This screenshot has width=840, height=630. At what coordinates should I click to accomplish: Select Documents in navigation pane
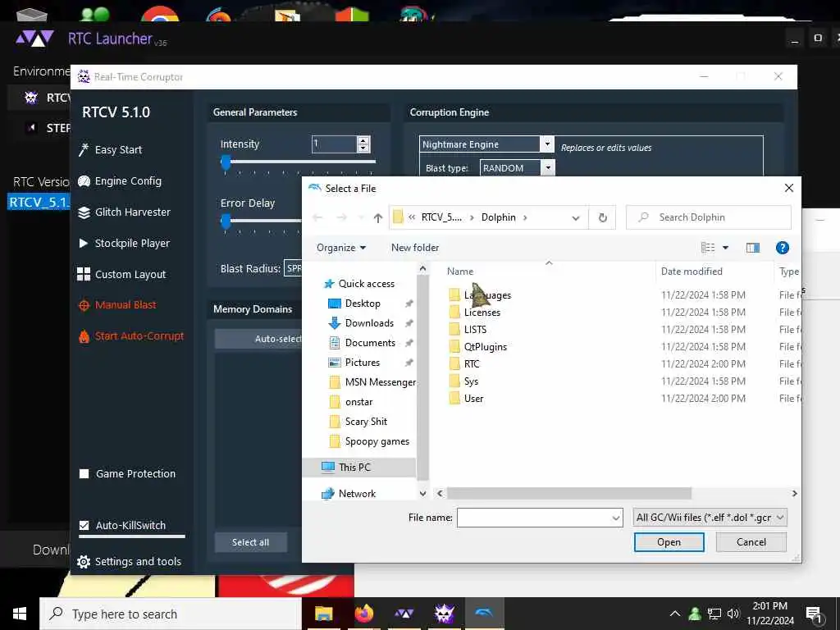[x=370, y=343]
